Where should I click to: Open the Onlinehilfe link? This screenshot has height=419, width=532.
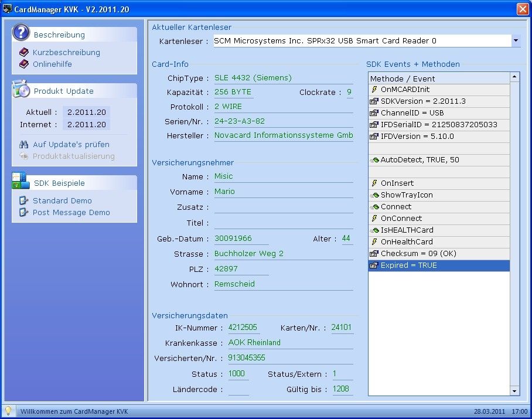(52, 64)
